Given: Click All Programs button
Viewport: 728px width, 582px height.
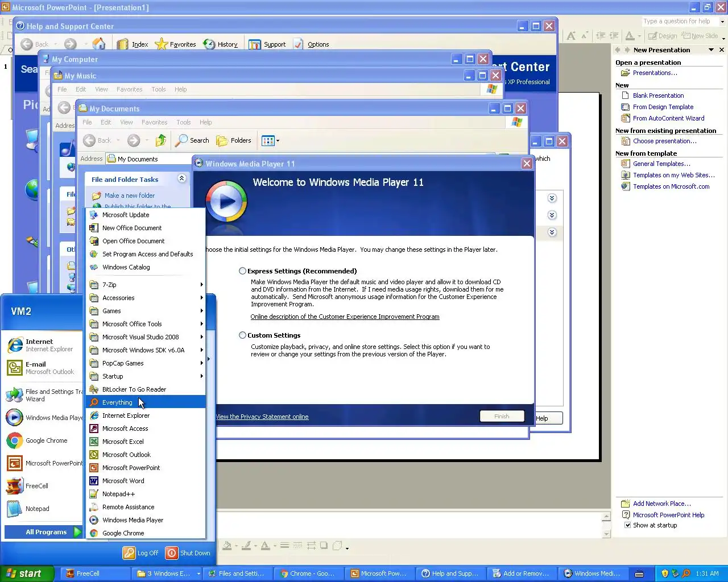Looking at the screenshot, I should [x=44, y=532].
